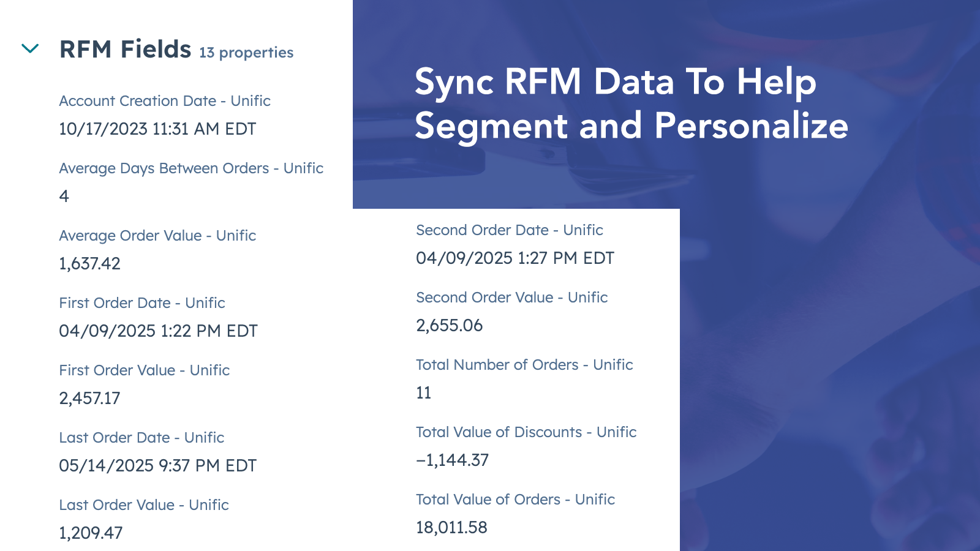The image size is (980, 551).
Task: Click the RFM Fields section title
Action: click(125, 50)
